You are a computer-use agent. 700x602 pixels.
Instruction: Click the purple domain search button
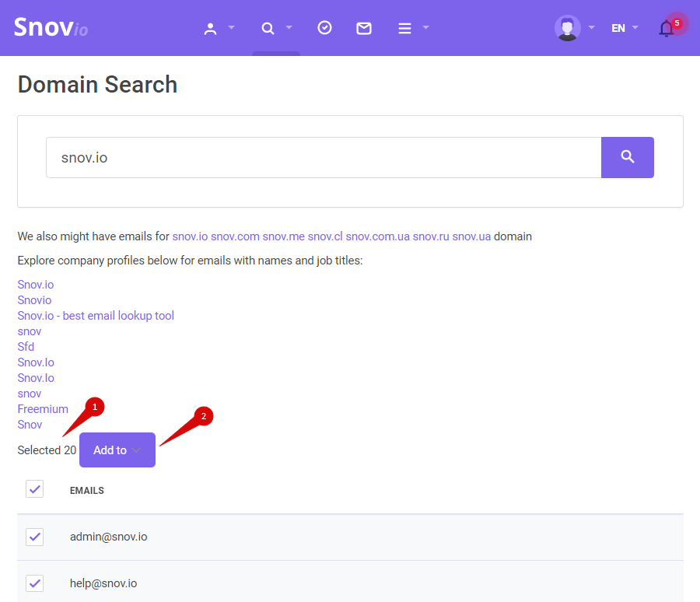coord(627,157)
